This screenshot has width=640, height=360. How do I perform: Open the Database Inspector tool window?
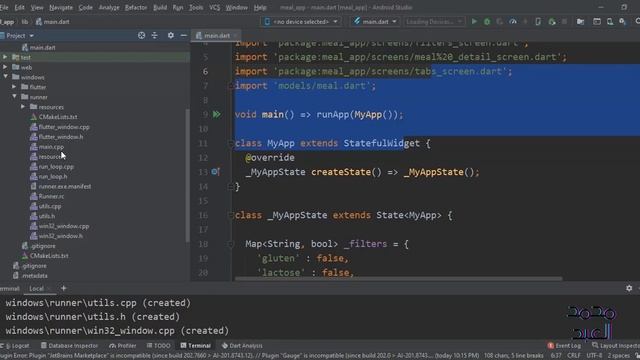69,346
